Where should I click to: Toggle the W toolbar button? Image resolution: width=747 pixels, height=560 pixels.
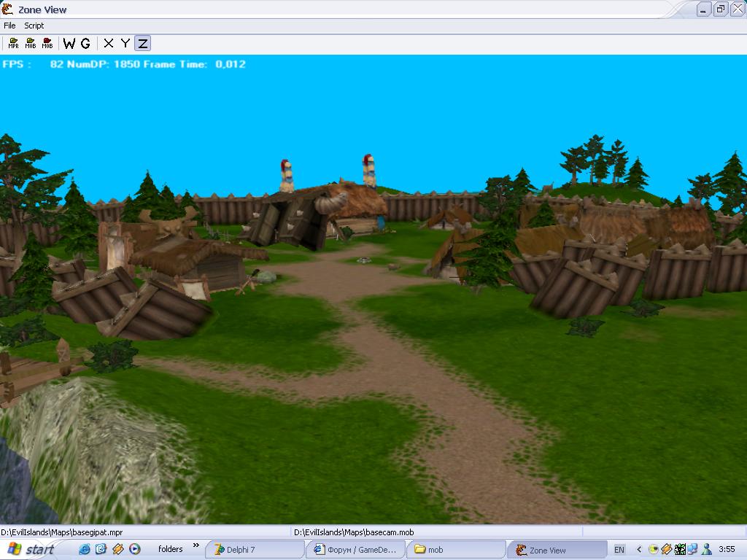coord(69,44)
